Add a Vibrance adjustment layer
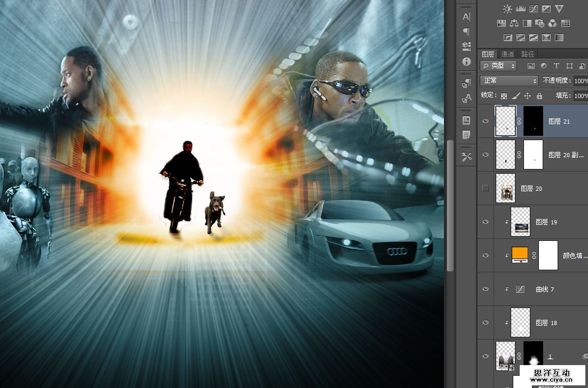Viewport: 588px width, 388px height. tap(559, 9)
